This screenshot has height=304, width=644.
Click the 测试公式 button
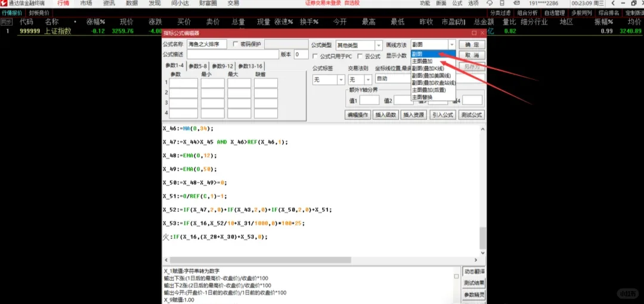472,115
